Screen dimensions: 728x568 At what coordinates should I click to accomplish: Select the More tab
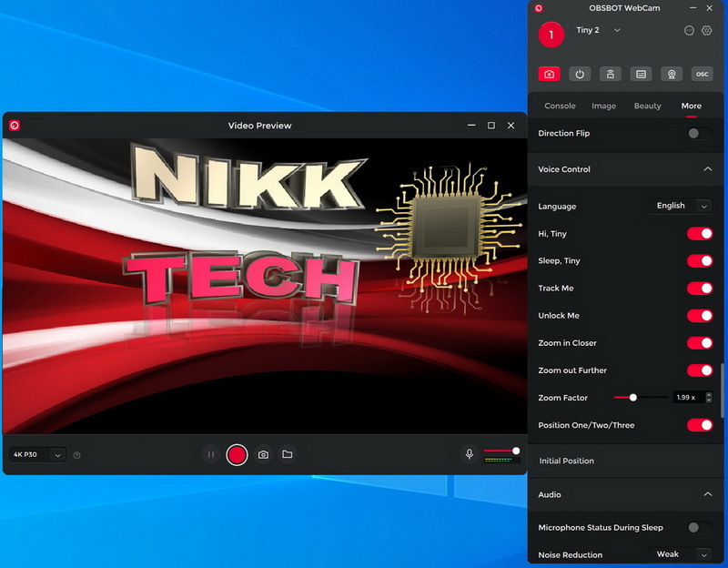tap(692, 106)
